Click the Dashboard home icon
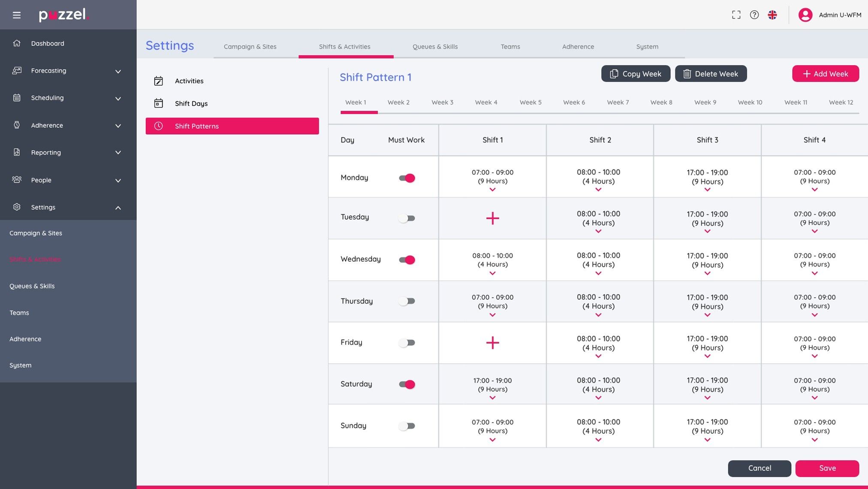The height and width of the screenshot is (489, 868). [x=17, y=43]
